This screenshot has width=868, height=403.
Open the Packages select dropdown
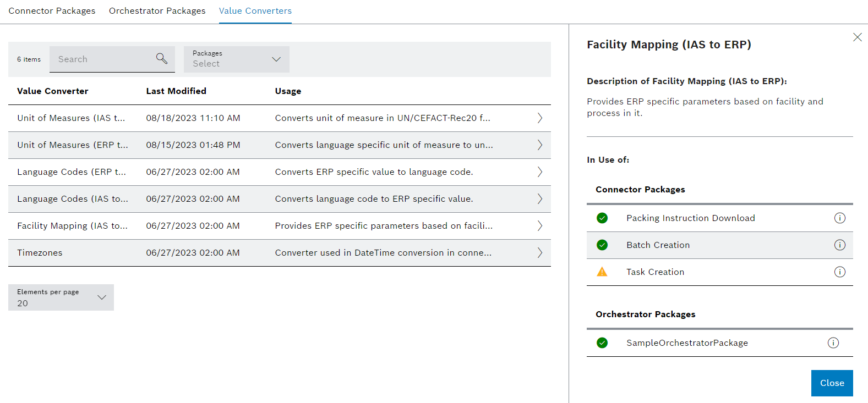(x=237, y=59)
